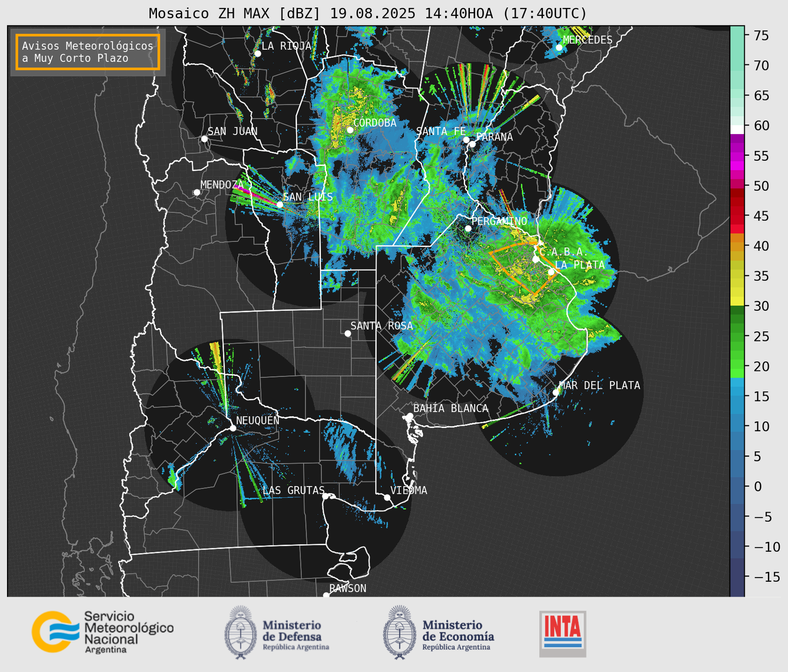
Task: Click the SANTA FE city marker dot
Action: [466, 140]
